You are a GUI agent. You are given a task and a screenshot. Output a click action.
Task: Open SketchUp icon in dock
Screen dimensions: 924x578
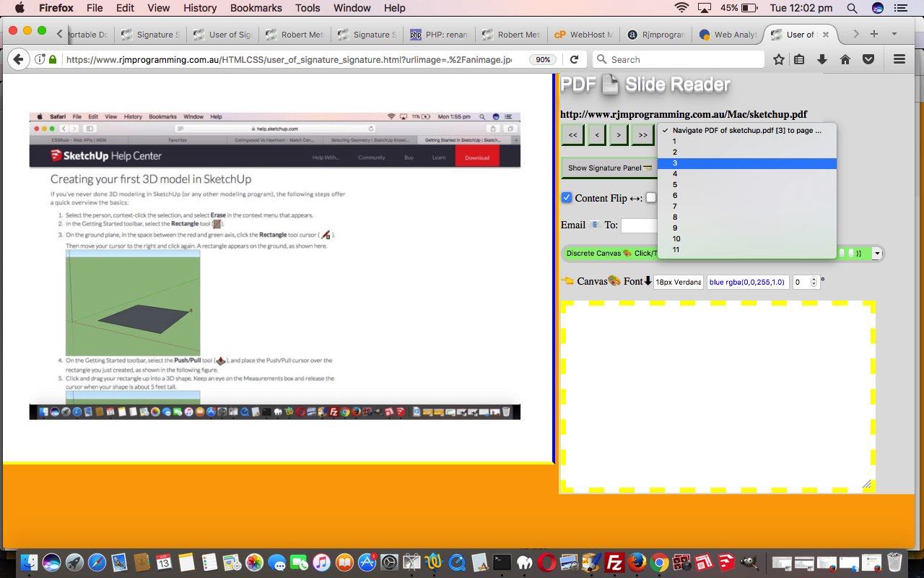pos(726,562)
